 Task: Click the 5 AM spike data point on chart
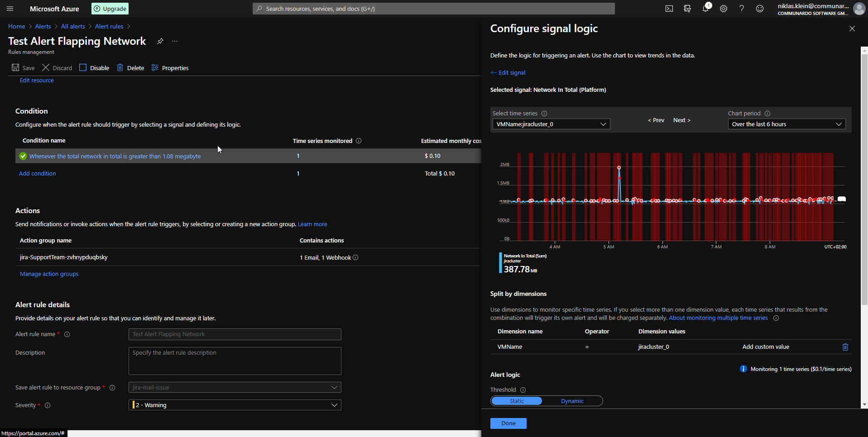619,168
